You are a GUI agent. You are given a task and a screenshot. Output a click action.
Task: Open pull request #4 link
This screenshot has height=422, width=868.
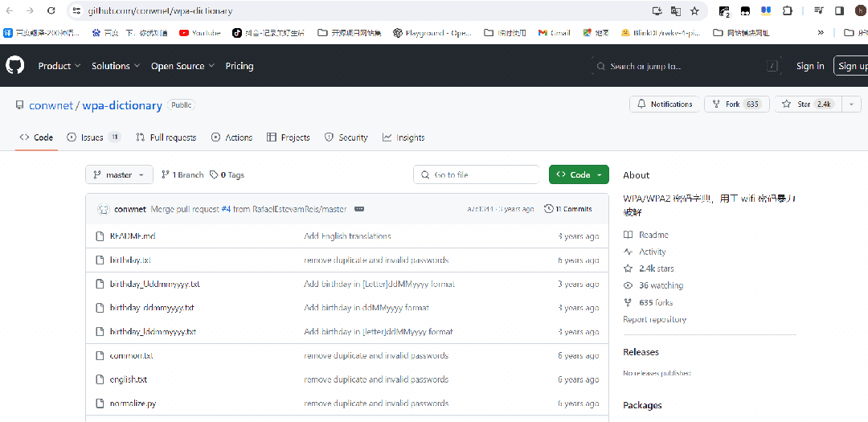(x=226, y=209)
